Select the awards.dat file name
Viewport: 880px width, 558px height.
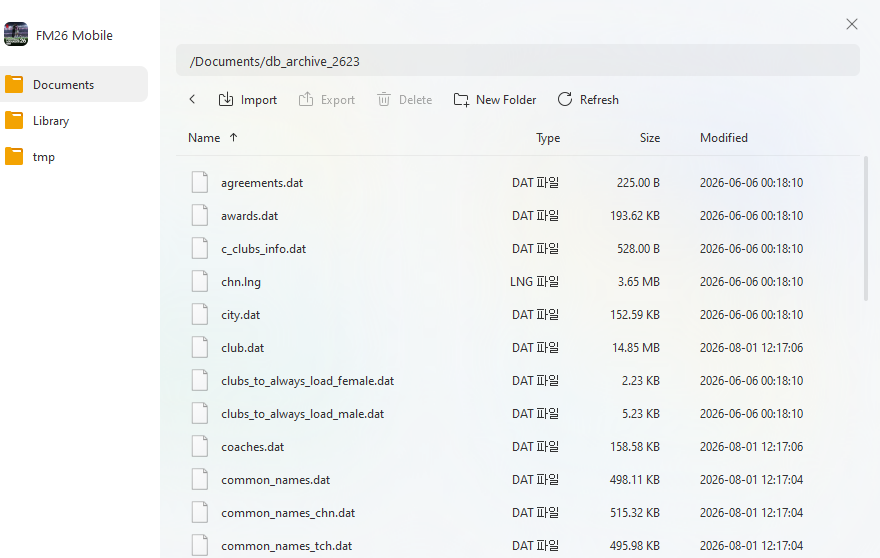[249, 216]
